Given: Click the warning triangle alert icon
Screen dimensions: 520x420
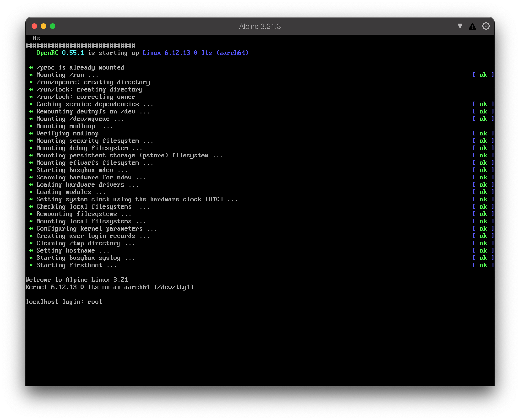Looking at the screenshot, I should (x=472, y=26).
